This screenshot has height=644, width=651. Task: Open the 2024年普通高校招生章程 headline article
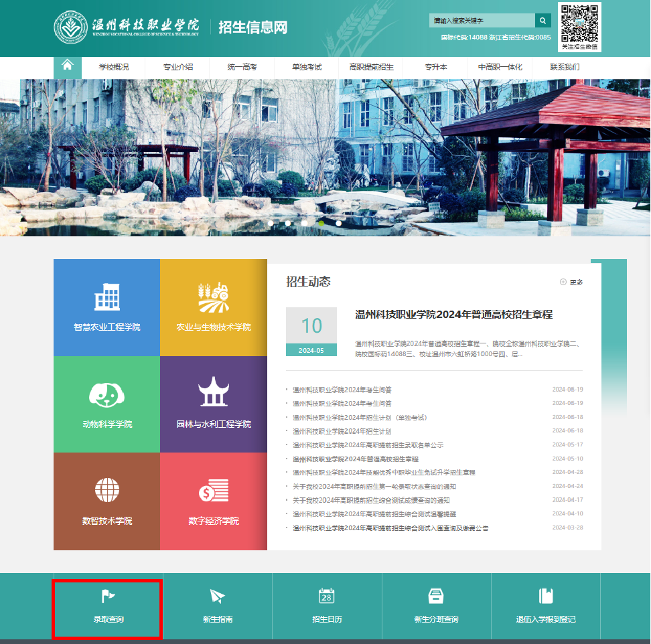tap(453, 315)
